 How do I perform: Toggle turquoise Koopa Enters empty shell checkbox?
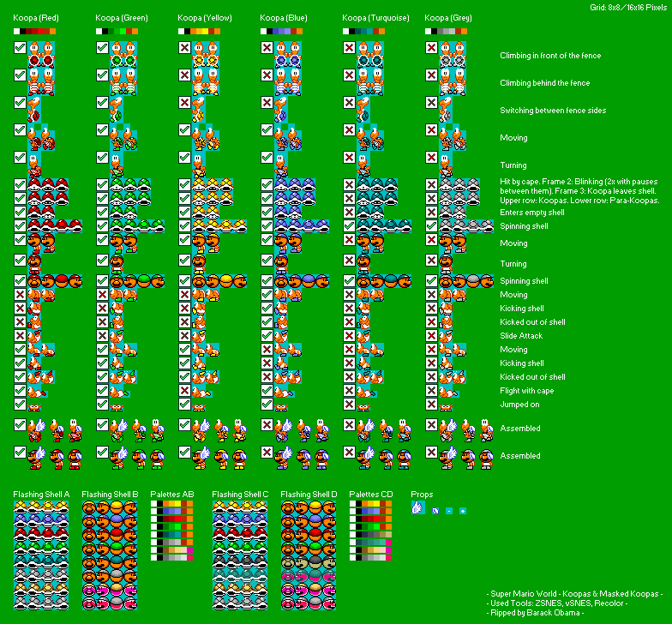[349, 213]
